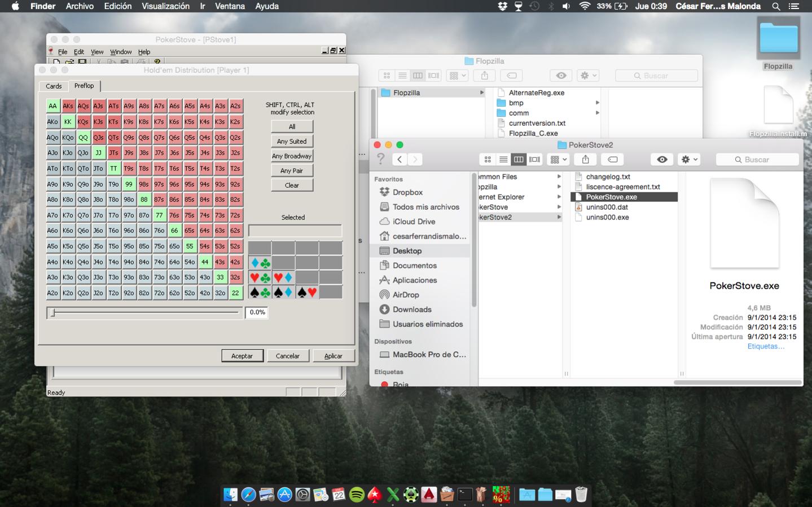Select the spade-heart suit combination
This screenshot has height=507, width=812.
tap(307, 292)
